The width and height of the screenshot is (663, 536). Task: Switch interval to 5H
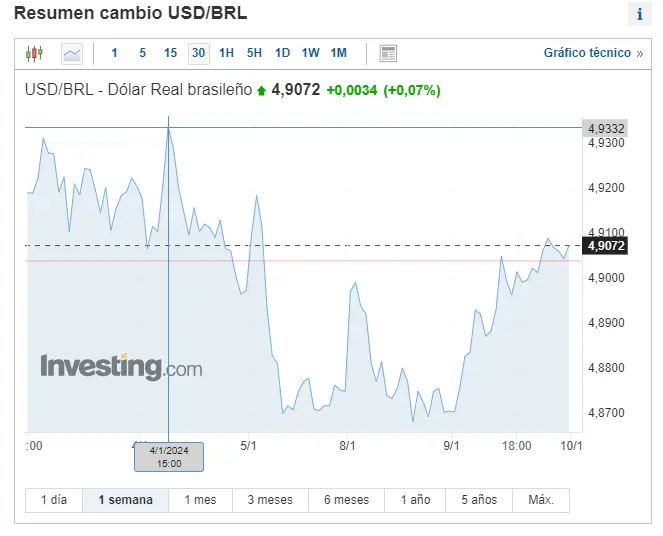click(x=254, y=53)
